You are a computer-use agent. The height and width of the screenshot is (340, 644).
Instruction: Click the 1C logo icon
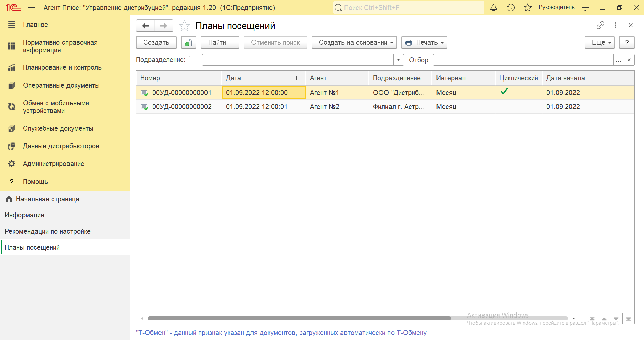click(13, 7)
